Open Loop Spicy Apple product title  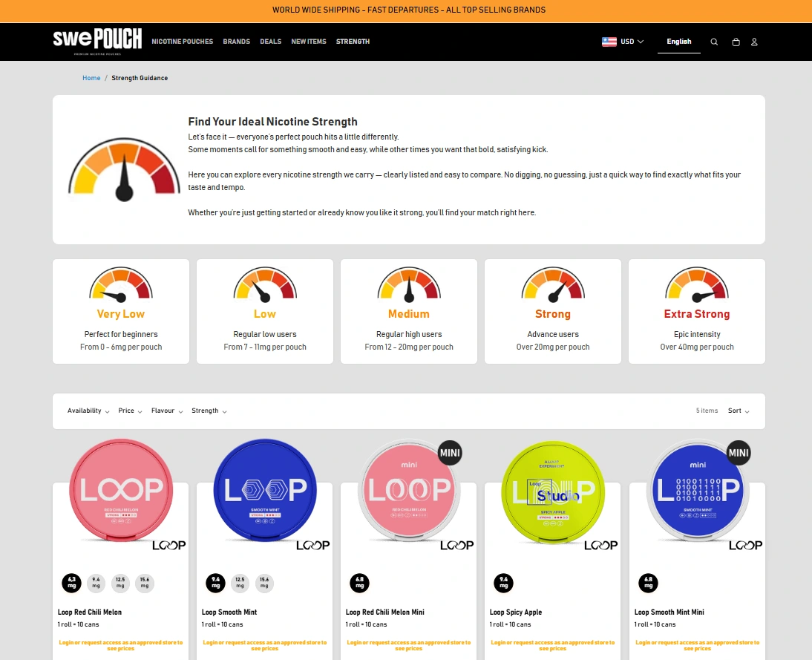point(516,612)
